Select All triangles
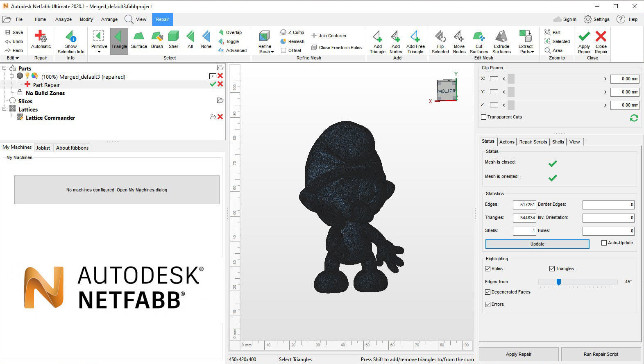This screenshot has height=364, width=644. pyautogui.click(x=190, y=40)
